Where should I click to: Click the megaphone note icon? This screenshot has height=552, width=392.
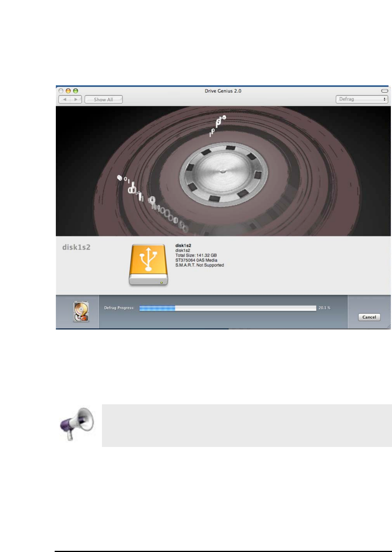point(77,424)
